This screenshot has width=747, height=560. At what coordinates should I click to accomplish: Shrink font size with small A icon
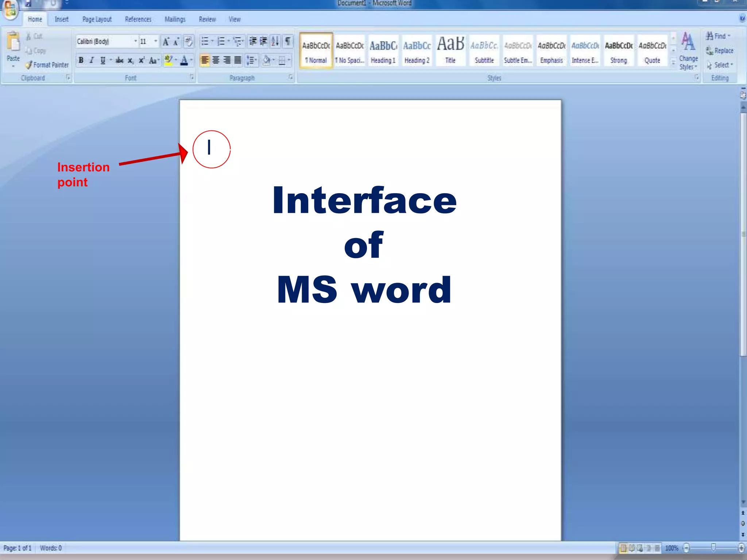click(176, 42)
